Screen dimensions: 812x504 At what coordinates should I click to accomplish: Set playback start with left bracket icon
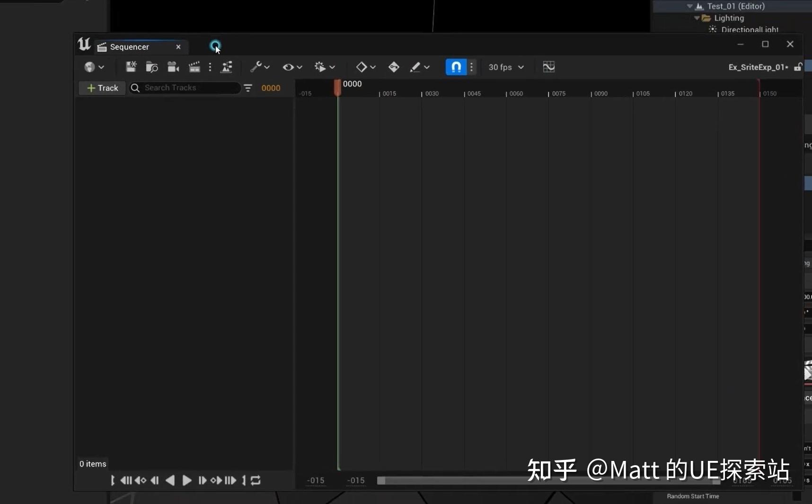click(113, 480)
